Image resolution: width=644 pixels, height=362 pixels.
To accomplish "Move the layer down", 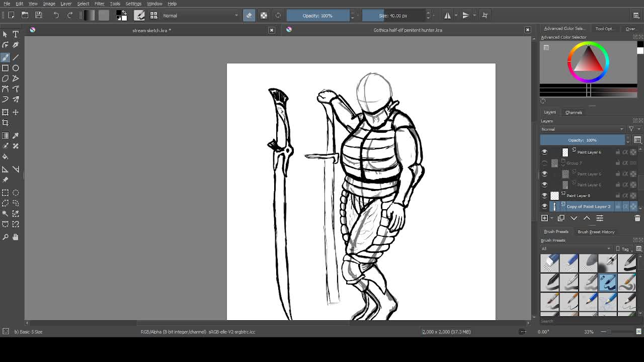I will pos(574,218).
